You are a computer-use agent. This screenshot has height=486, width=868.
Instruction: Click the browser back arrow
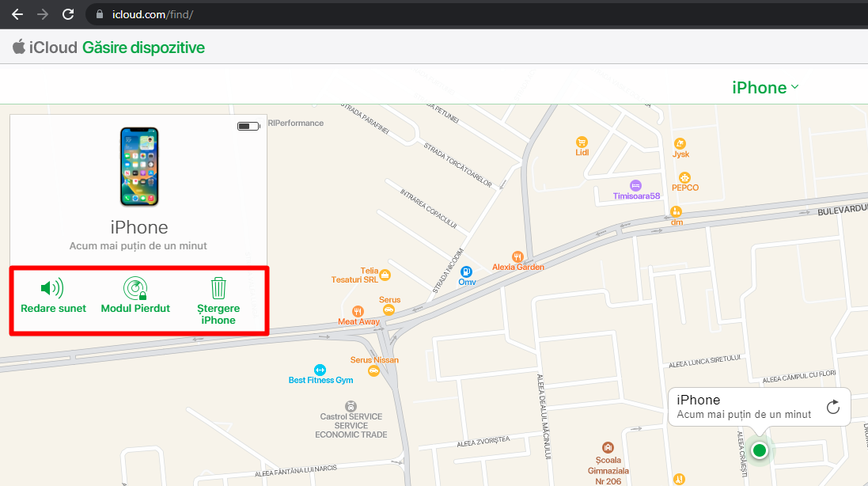tap(17, 13)
